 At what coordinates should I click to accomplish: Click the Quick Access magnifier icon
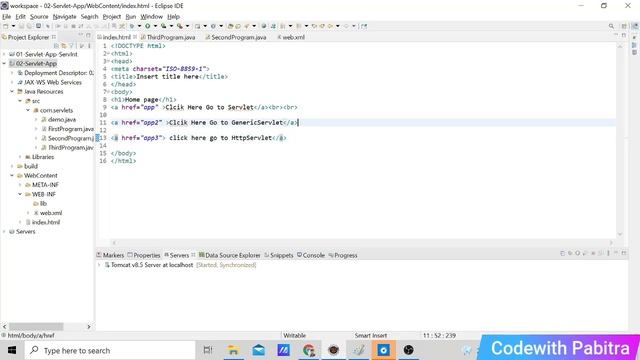tap(611, 26)
